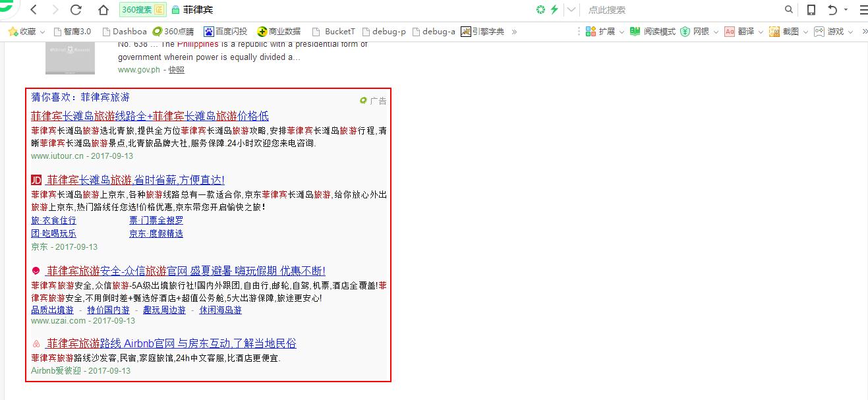This screenshot has height=400, width=868.
Task: Expand the 截图 screenshot dropdown
Action: [x=805, y=32]
